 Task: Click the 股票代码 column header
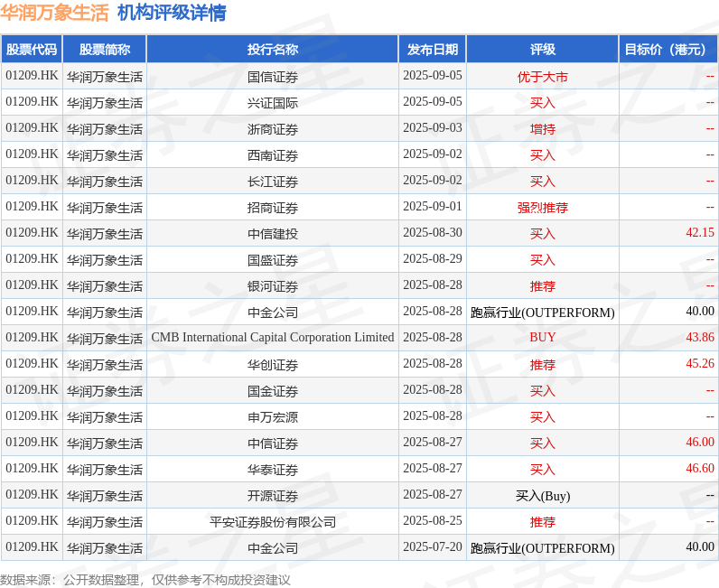[32, 49]
